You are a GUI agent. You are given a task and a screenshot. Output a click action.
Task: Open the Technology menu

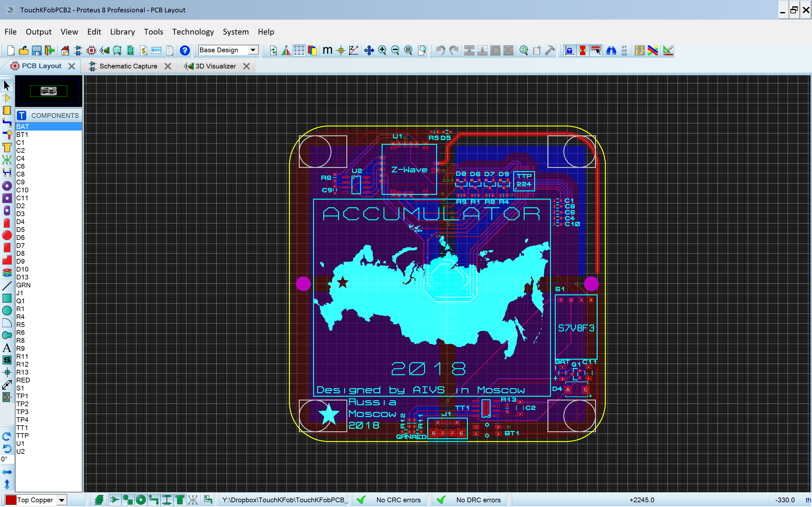[x=192, y=32]
